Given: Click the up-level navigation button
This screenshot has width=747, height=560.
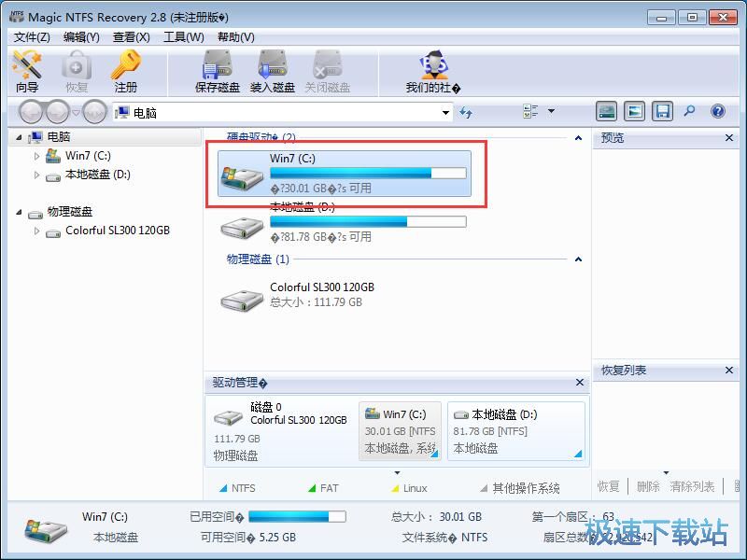Looking at the screenshot, I should tap(94, 112).
